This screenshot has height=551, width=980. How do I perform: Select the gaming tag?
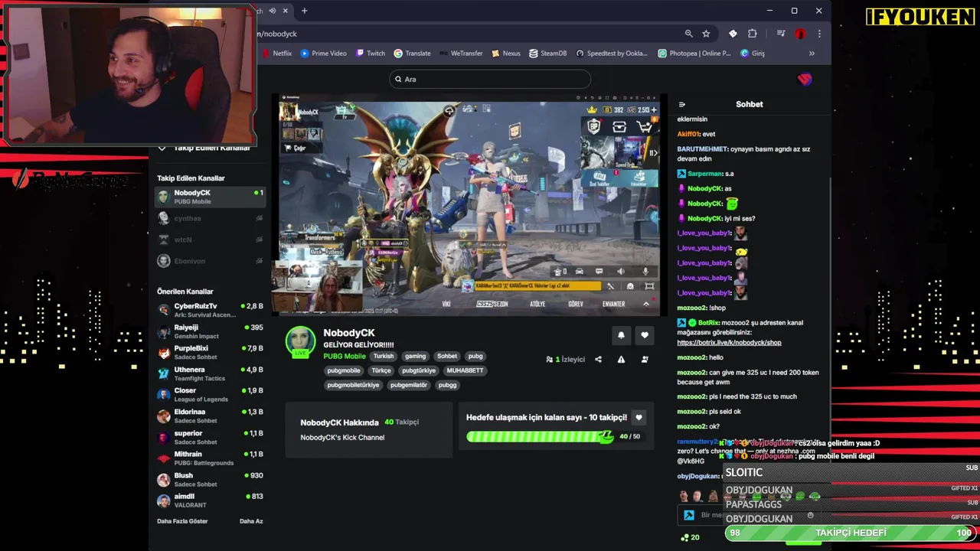coord(415,357)
